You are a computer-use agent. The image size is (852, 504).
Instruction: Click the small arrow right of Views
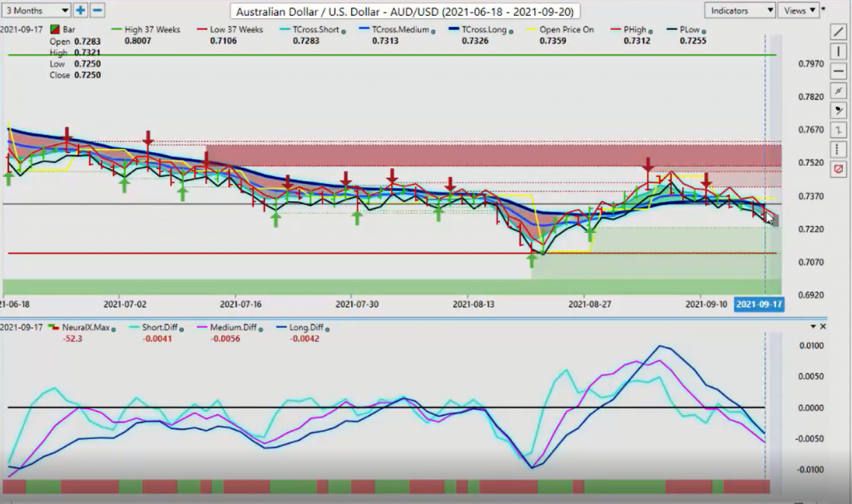point(824,8)
